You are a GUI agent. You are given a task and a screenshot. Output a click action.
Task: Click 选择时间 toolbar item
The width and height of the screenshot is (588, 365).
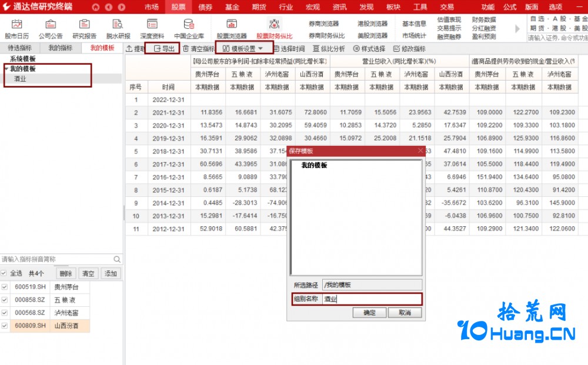[288, 49]
